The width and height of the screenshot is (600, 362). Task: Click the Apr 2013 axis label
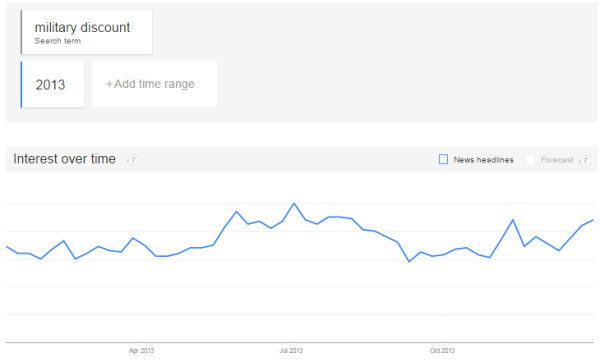pyautogui.click(x=141, y=351)
